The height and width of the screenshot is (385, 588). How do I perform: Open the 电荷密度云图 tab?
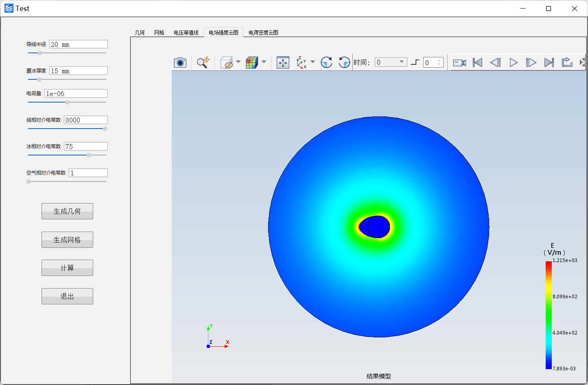[263, 33]
